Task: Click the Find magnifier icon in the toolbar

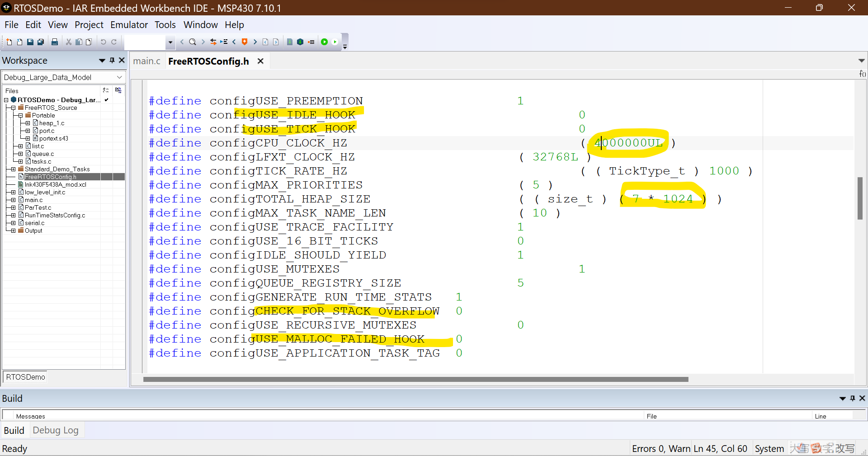Action: (193, 42)
